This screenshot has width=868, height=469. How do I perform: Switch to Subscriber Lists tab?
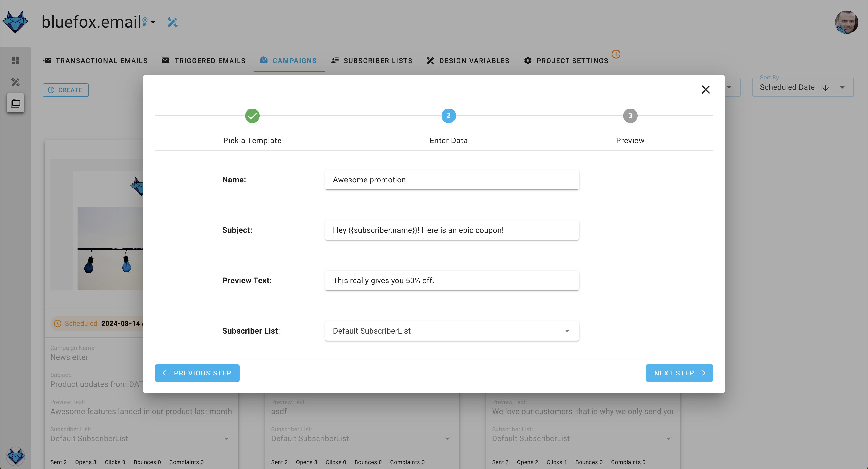click(372, 61)
